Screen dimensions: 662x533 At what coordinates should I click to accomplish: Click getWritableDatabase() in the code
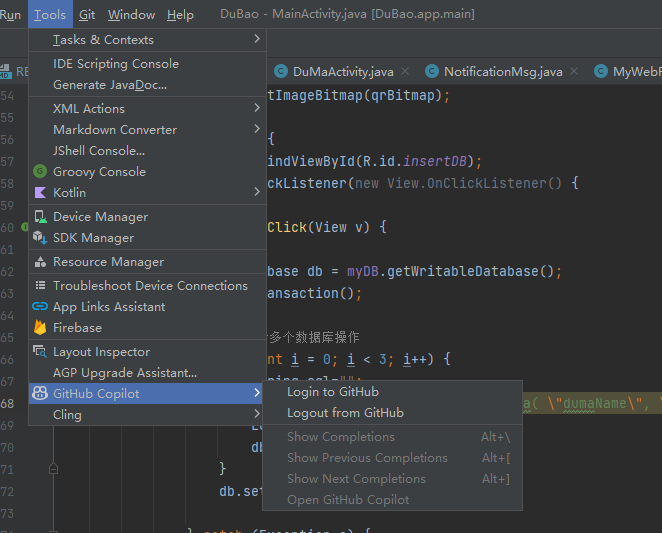point(470,271)
